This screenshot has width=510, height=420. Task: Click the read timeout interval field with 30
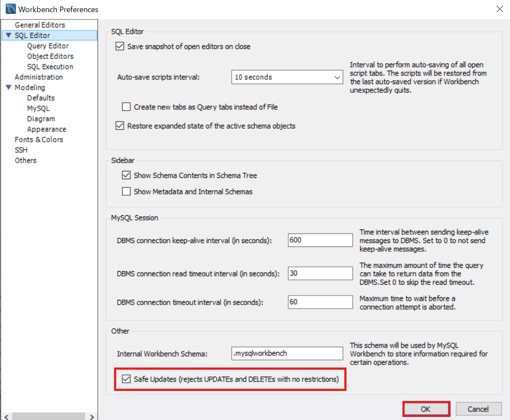click(x=320, y=273)
